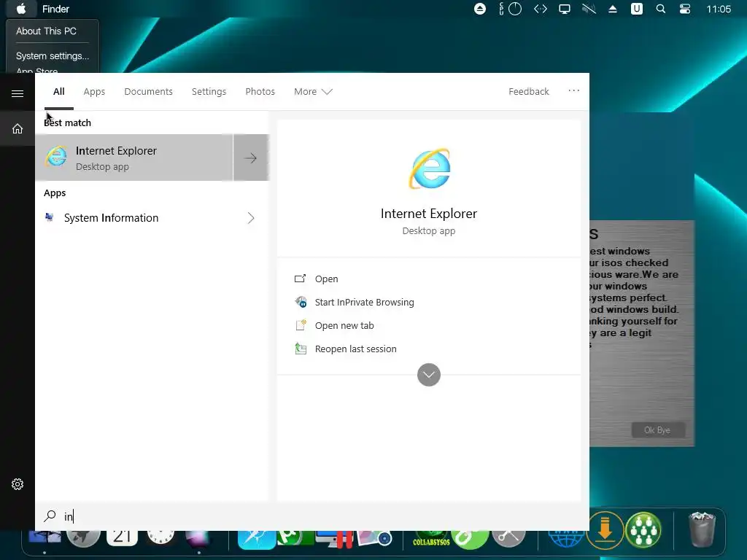Open Spotlight magnifier in menu bar
Screen dimensions: 747x560
[x=660, y=9]
